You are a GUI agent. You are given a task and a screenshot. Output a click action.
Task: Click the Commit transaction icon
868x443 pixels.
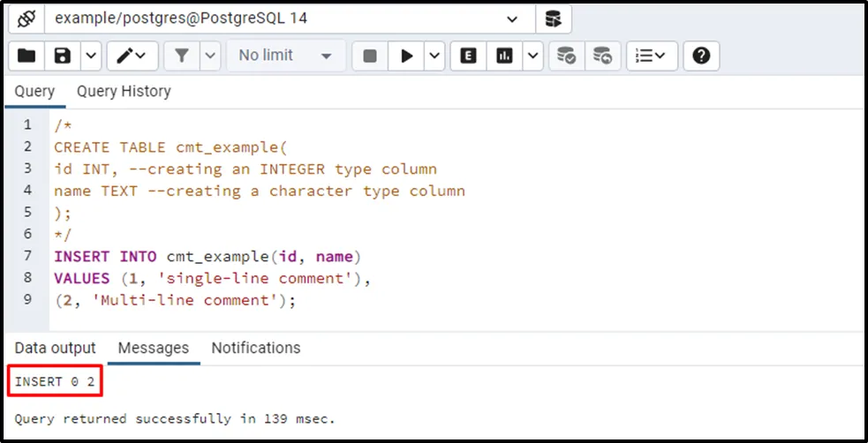565,56
